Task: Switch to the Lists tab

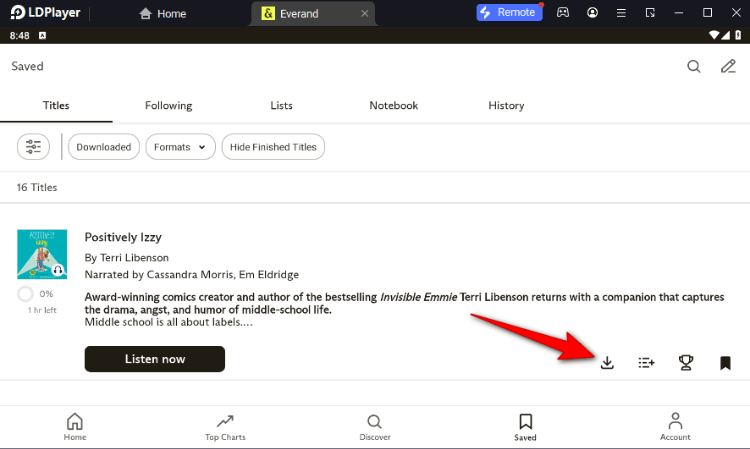Action: coord(281,105)
